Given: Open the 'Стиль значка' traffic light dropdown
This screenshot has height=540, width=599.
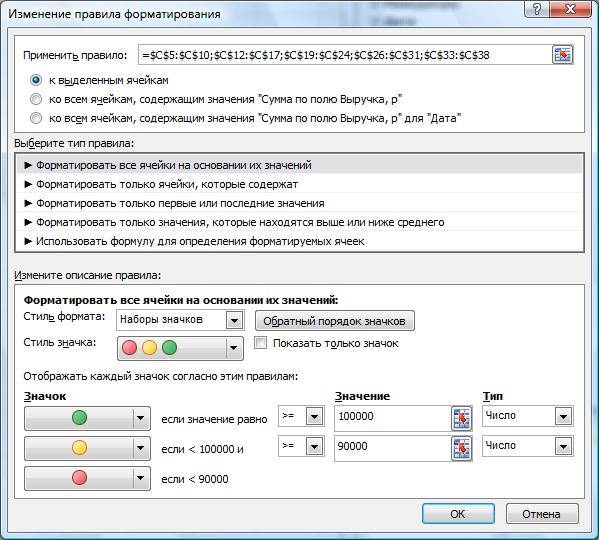Looking at the screenshot, I should (180, 348).
